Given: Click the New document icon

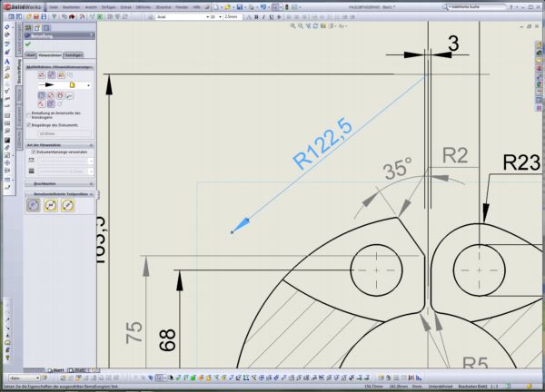Looking at the screenshot, I should pyautogui.click(x=216, y=7).
